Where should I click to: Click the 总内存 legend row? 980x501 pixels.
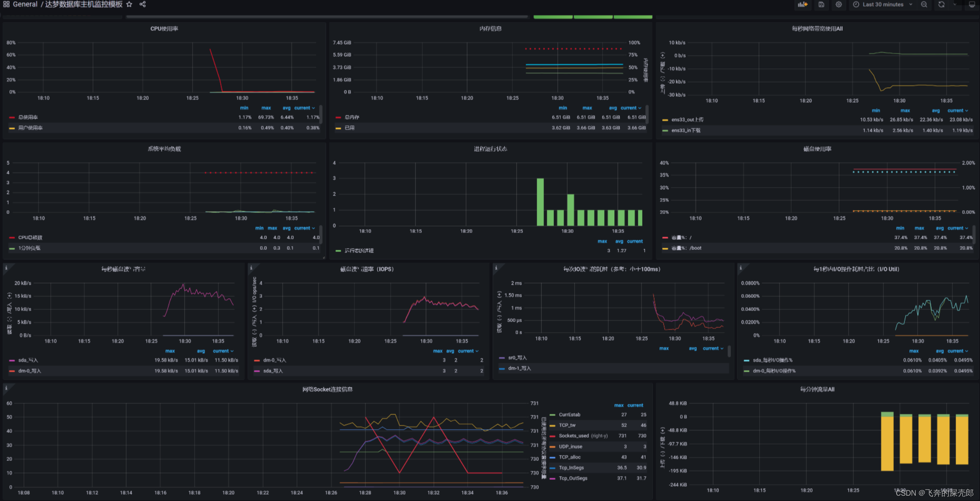click(x=490, y=117)
